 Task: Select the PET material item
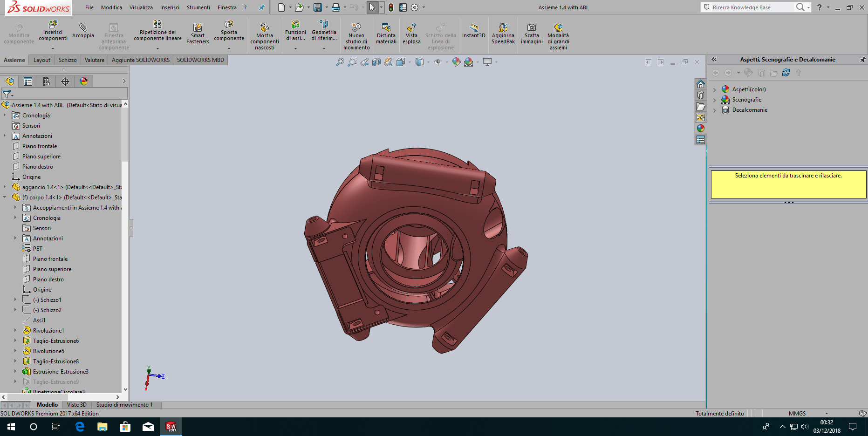coord(37,249)
